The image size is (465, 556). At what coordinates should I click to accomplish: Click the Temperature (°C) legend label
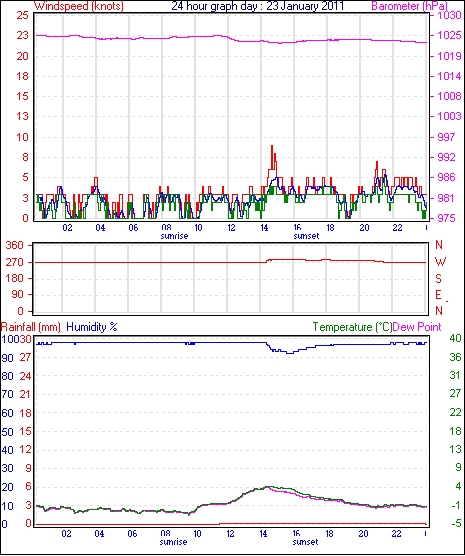click(x=352, y=327)
